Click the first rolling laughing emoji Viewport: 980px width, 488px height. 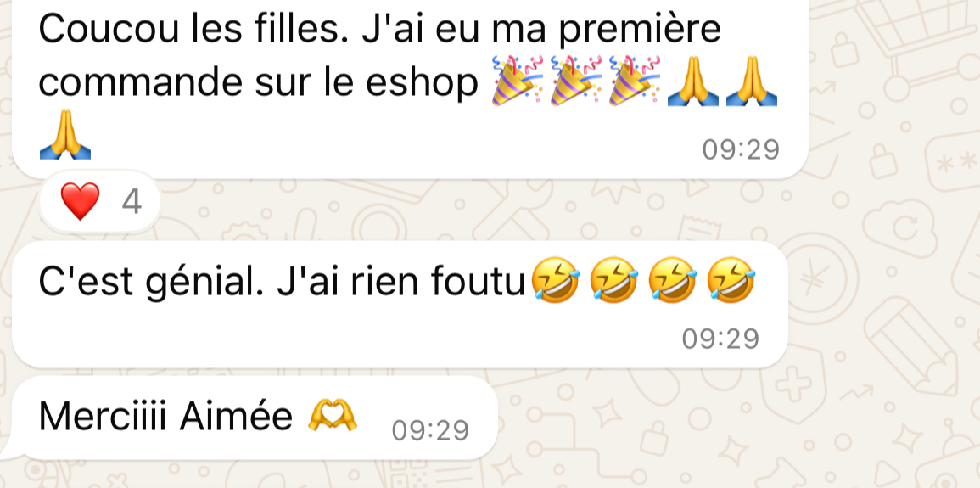[555, 280]
